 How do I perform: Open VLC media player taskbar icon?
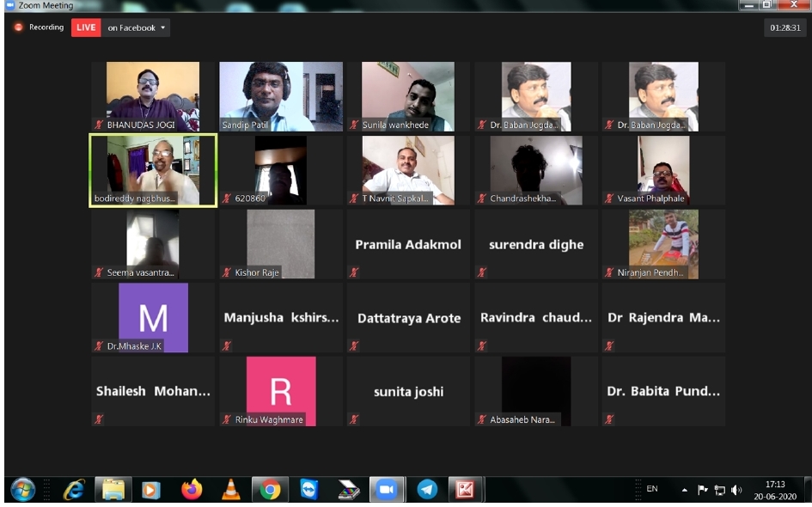[x=231, y=490]
